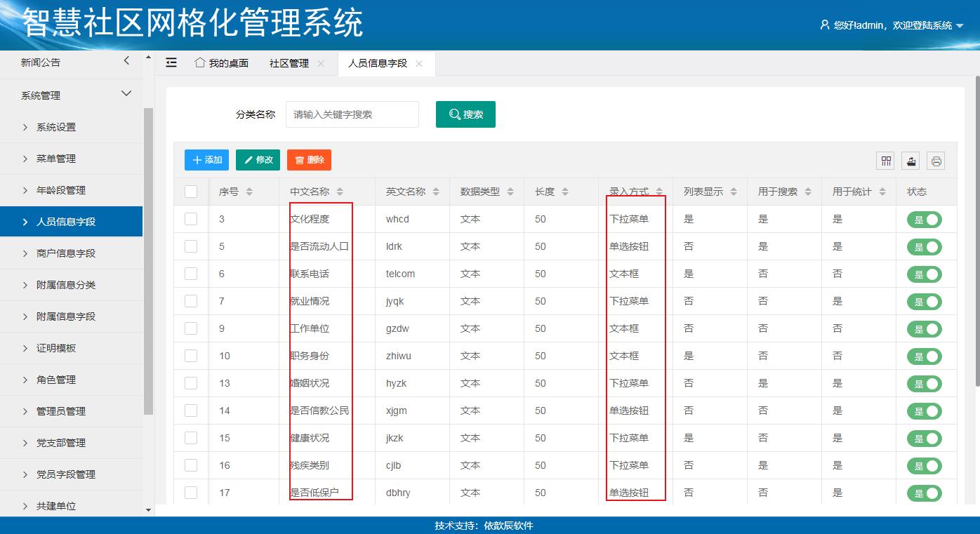
Task: Open the column filter grid icon
Action: point(886,161)
